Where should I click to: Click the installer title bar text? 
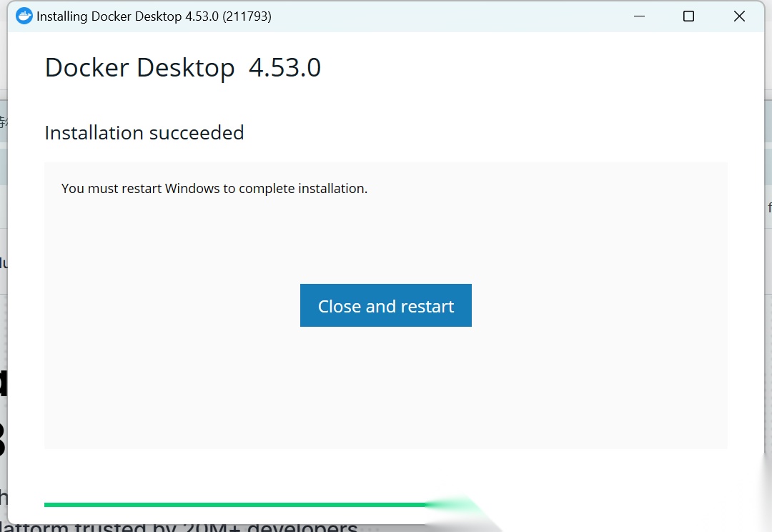tap(154, 16)
